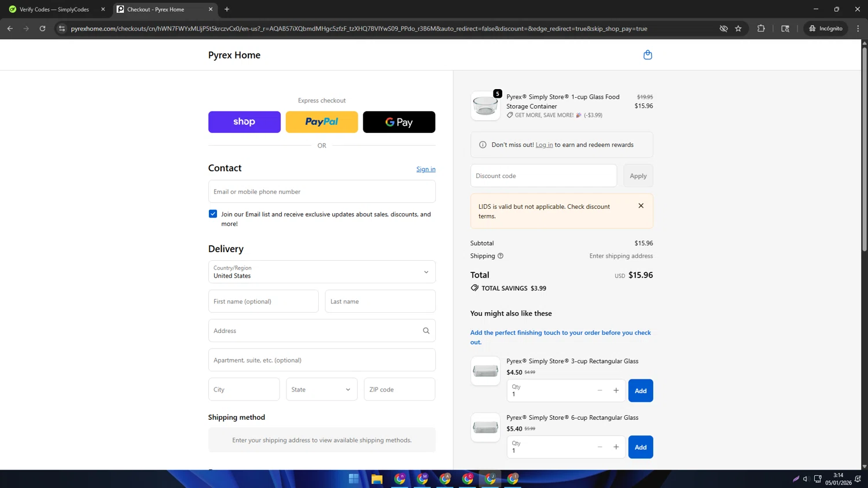868x488 pixels.
Task: Click the Incógnito profile indicator
Action: pos(826,28)
